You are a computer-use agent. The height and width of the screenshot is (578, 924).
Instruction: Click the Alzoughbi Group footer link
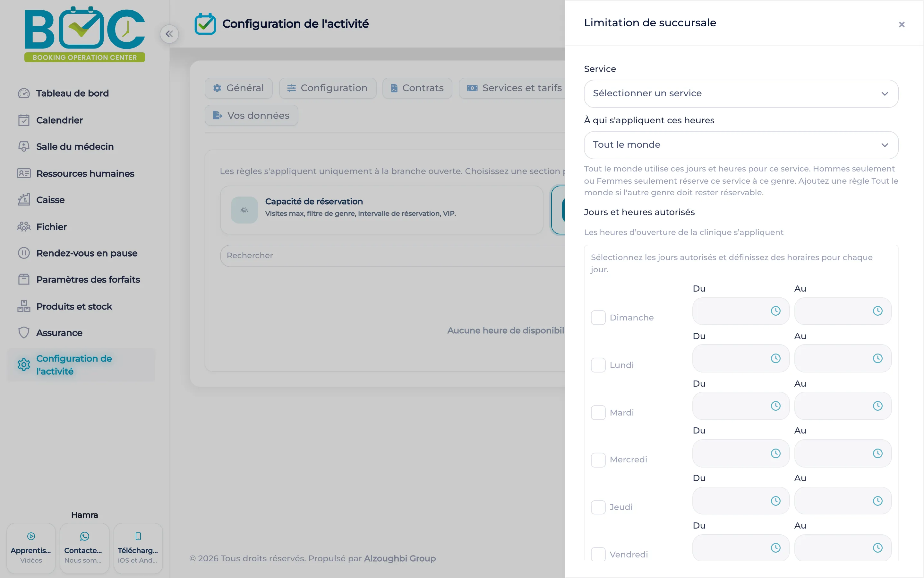click(399, 558)
